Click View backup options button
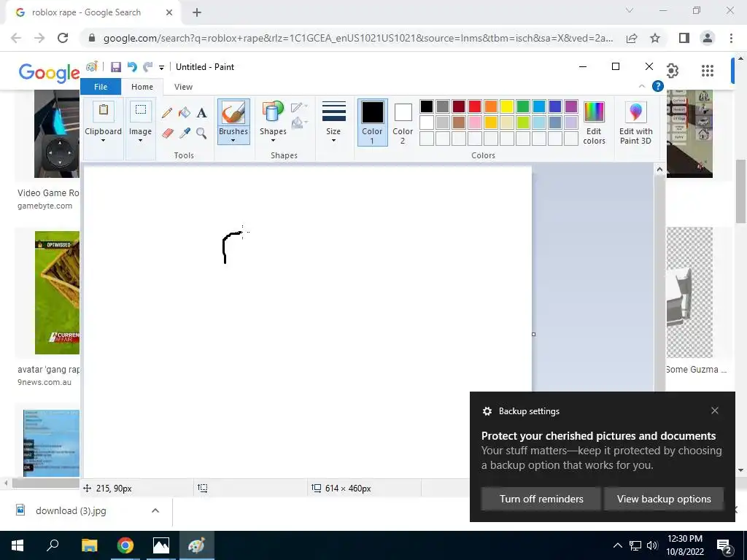The image size is (747, 560). tap(664, 499)
